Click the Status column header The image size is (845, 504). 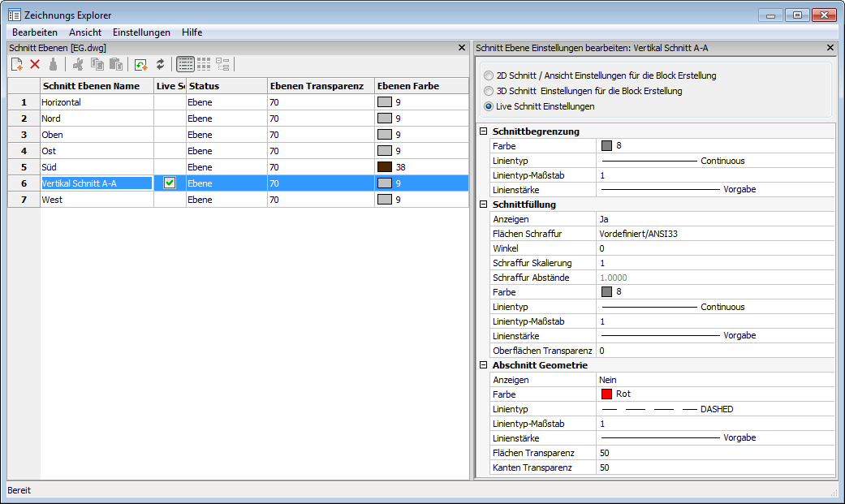point(227,86)
